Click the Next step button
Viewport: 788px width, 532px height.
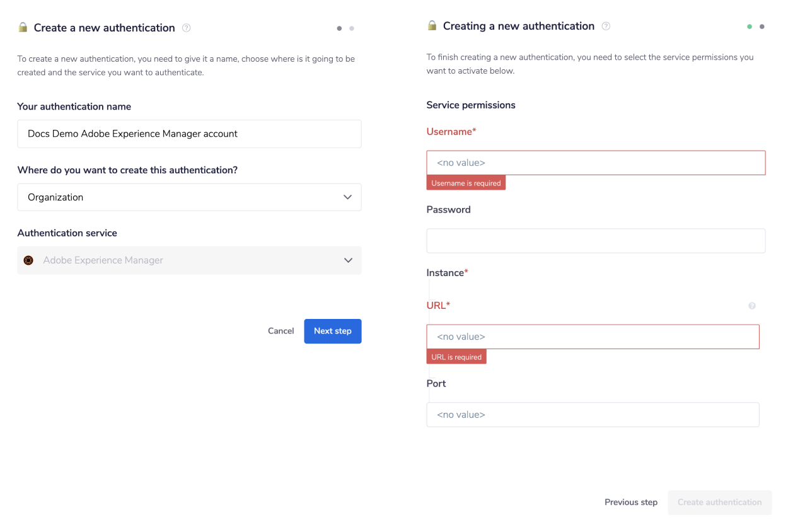coord(332,331)
